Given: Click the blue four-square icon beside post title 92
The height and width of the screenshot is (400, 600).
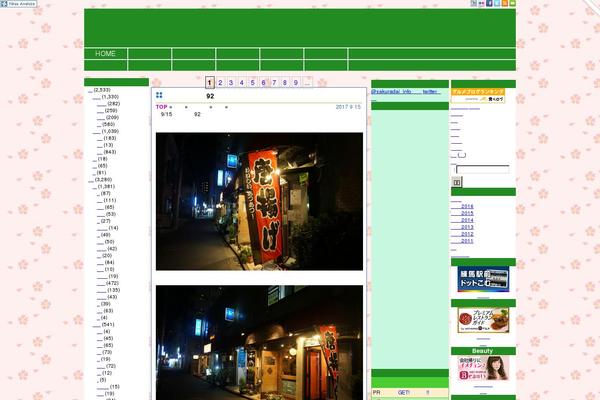Looking at the screenshot, I should (159, 95).
